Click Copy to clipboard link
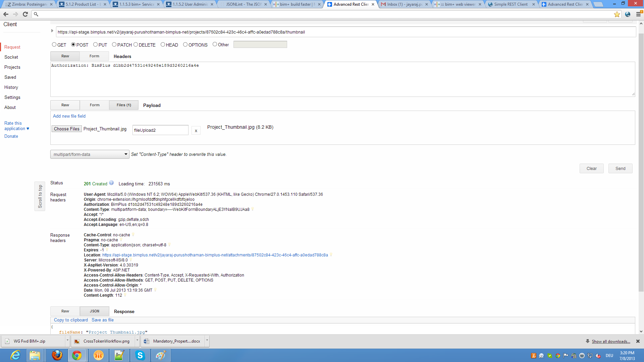Viewport: 644px width, 362px height. coord(71,320)
